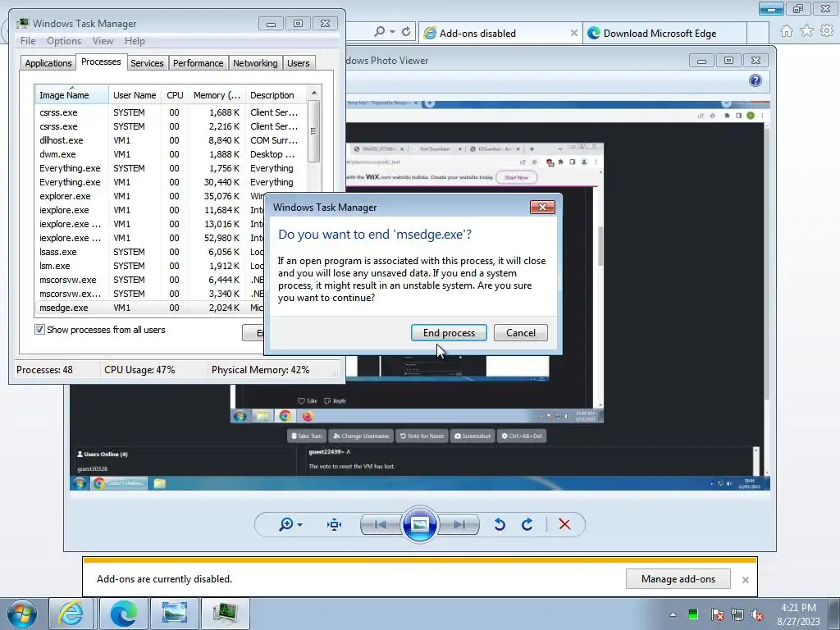Screen dimensions: 840x630
Task: Click the green Task Manager CPU tray icon
Action: pos(693,614)
